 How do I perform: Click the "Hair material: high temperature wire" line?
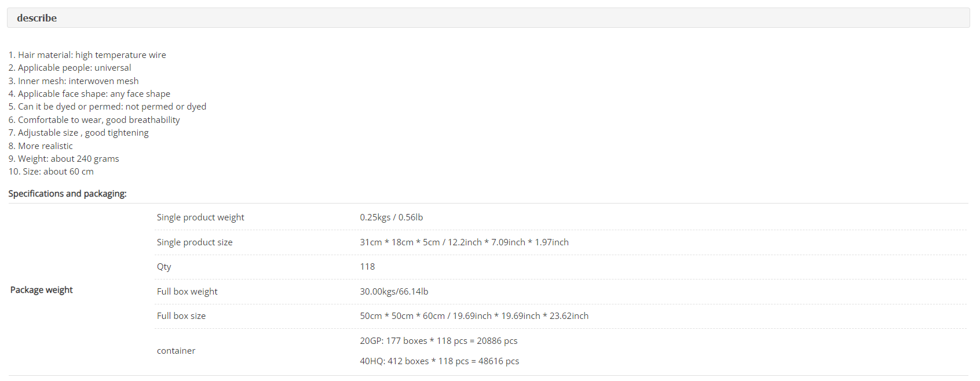[87, 55]
